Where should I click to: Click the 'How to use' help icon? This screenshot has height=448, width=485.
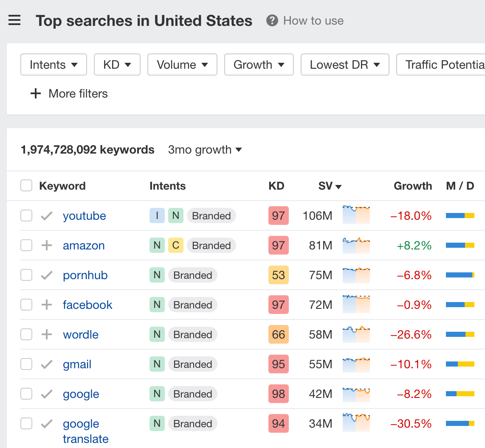pos(272,20)
